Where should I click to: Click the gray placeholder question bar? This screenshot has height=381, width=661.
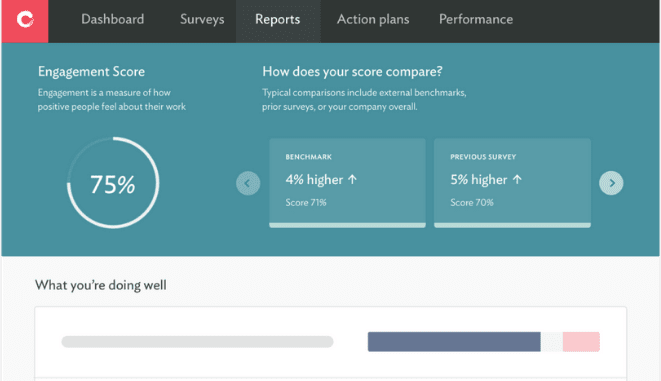[x=197, y=342]
